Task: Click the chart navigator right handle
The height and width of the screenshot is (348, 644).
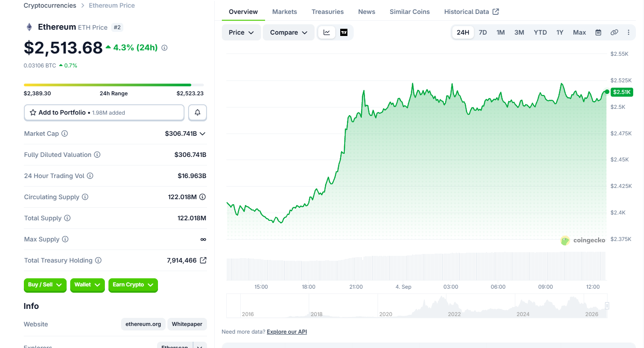Action: [607, 306]
